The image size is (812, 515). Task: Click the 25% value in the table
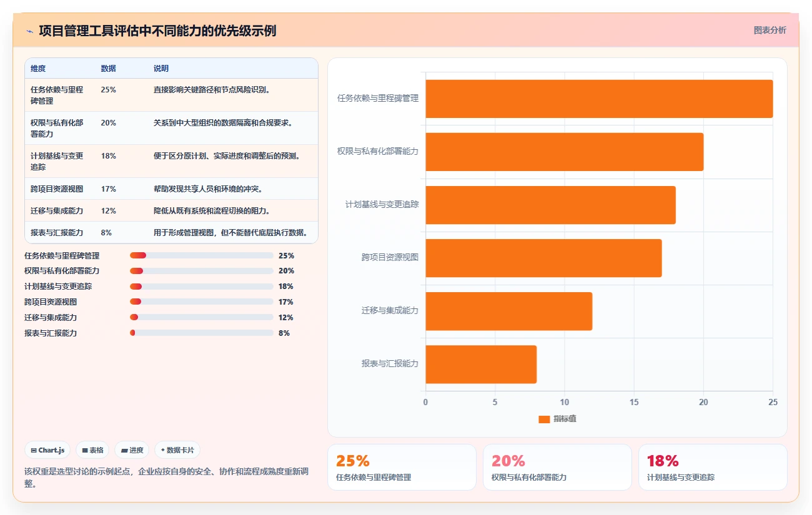[108, 89]
